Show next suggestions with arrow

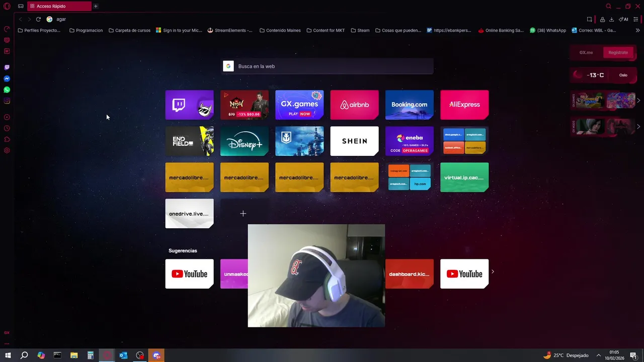(493, 271)
